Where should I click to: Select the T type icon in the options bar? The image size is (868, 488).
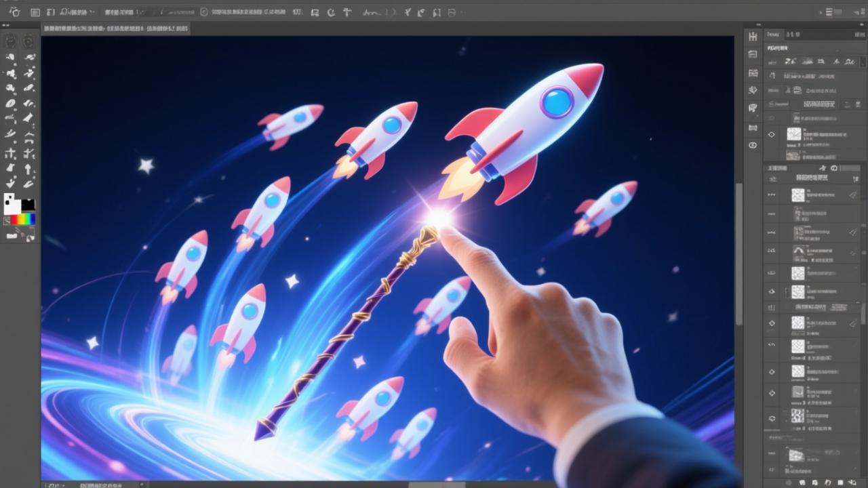[x=347, y=12]
